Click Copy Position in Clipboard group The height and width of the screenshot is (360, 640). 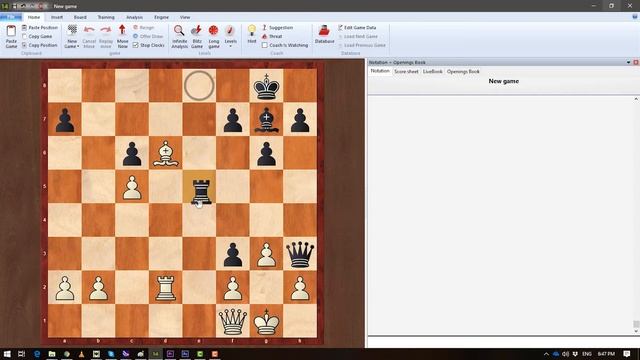40,45
